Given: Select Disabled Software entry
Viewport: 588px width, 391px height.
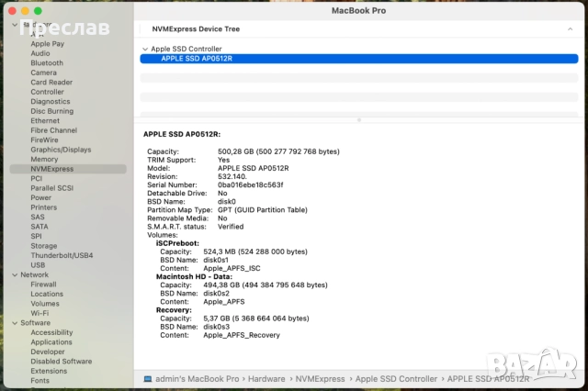Looking at the screenshot, I should [62, 362].
